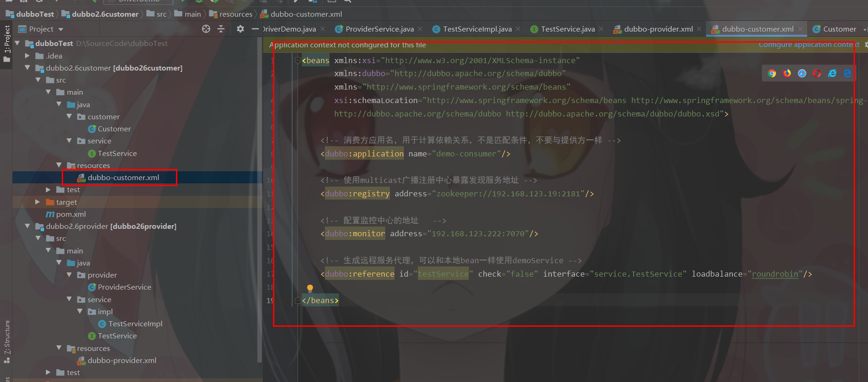Collapse the impl package folder
This screenshot has width=868, height=382.
(80, 311)
